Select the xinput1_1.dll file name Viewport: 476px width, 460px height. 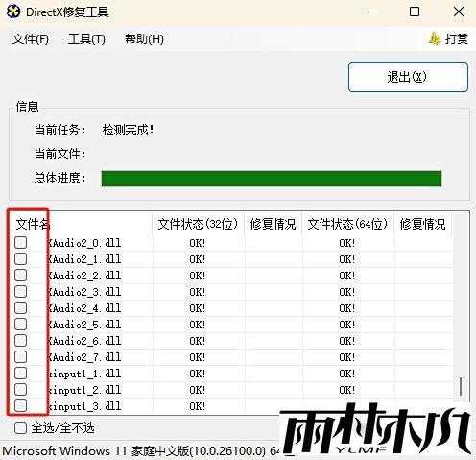[x=84, y=374]
